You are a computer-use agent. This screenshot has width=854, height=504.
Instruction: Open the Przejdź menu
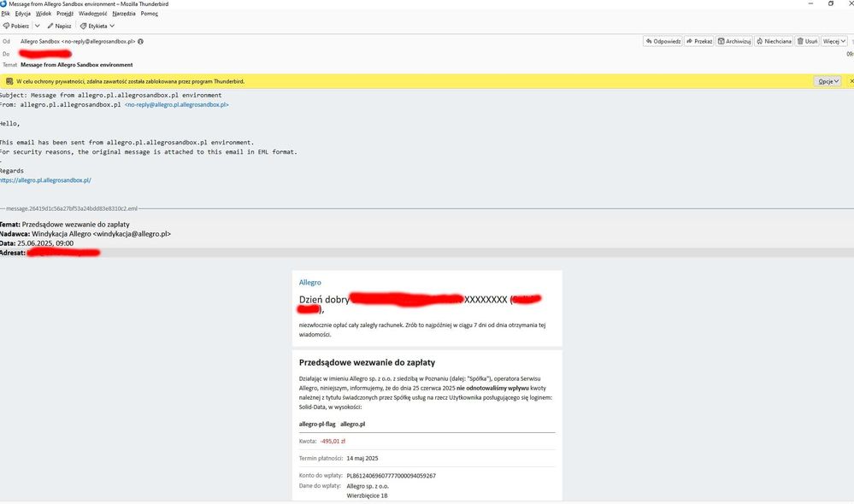click(x=65, y=14)
